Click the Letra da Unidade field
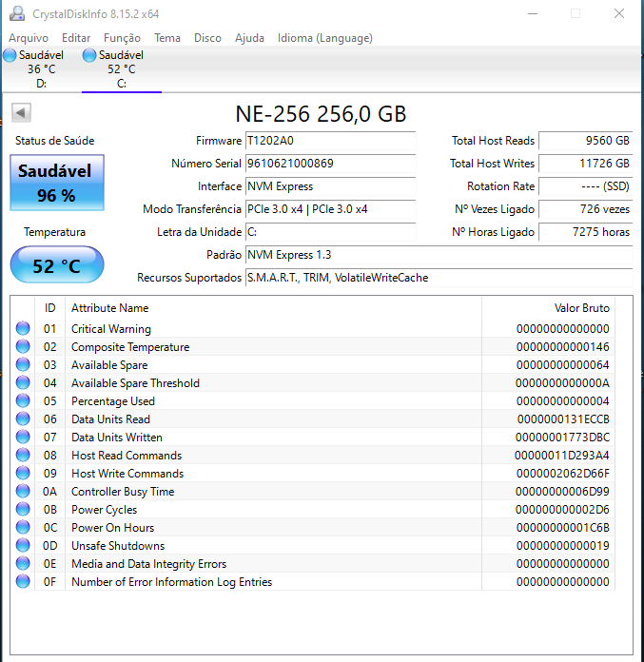This screenshot has width=644, height=662. (x=331, y=232)
